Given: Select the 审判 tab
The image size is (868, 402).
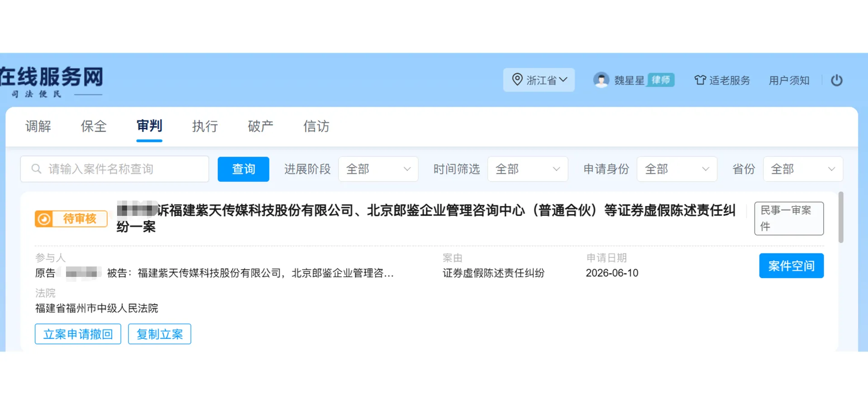Looking at the screenshot, I should pos(149,126).
